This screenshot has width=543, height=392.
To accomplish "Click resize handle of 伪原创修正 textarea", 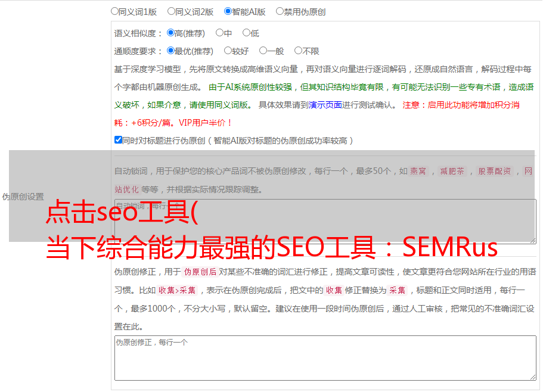I will point(533,377).
